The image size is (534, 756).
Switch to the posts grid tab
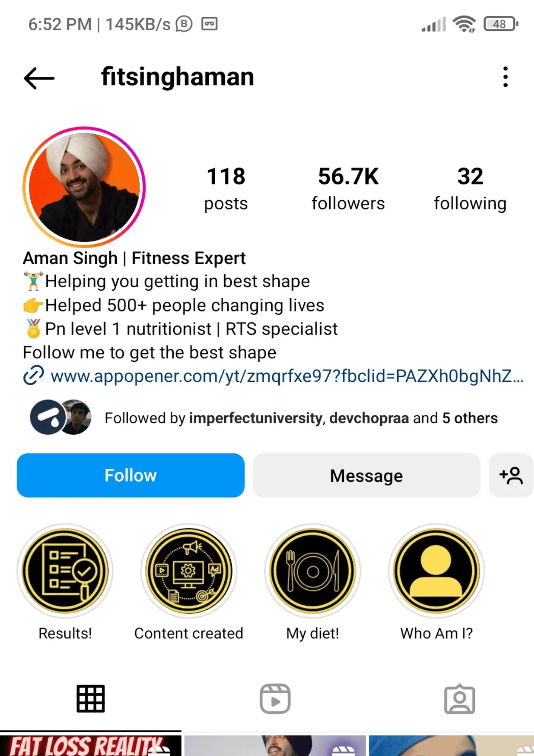pos(91,699)
